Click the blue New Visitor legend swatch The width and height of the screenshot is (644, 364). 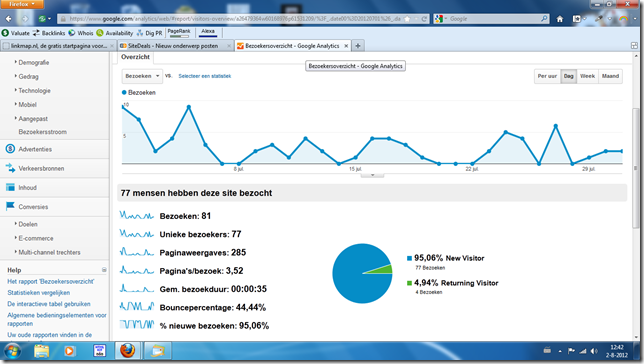click(x=409, y=258)
